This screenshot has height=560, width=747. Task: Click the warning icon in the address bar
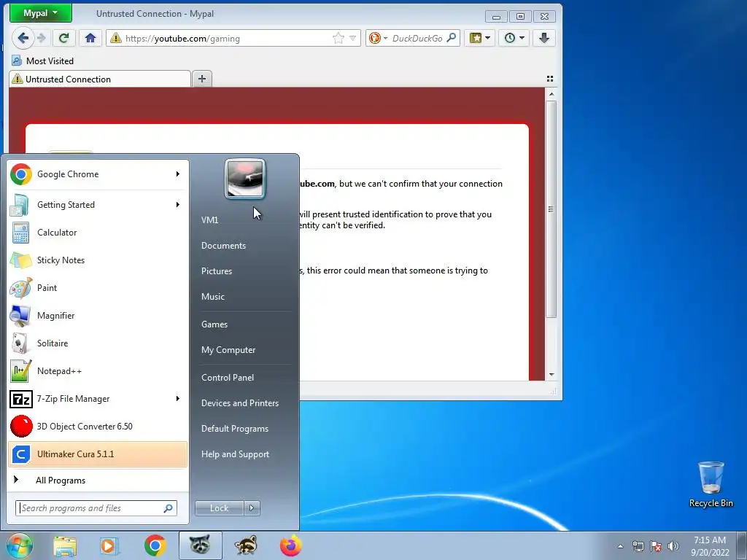coord(116,38)
